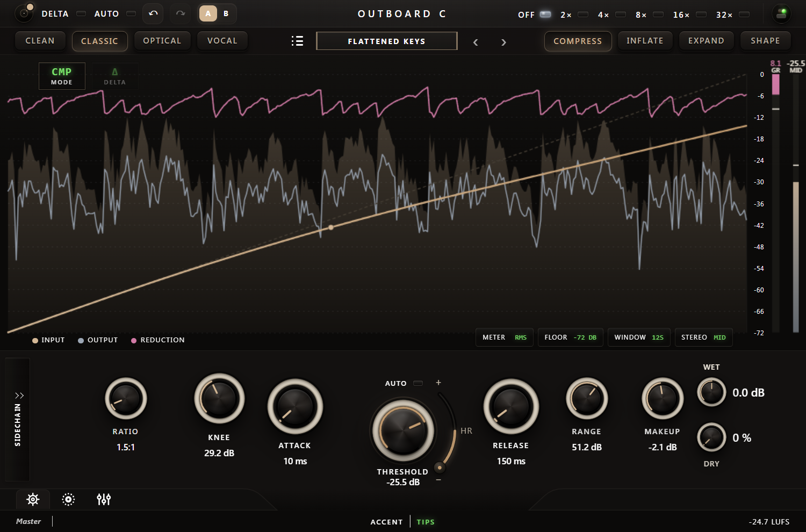Screen dimensions: 806x532
Task: Change the Floor -72 dB setting
Action: pyautogui.click(x=571, y=337)
